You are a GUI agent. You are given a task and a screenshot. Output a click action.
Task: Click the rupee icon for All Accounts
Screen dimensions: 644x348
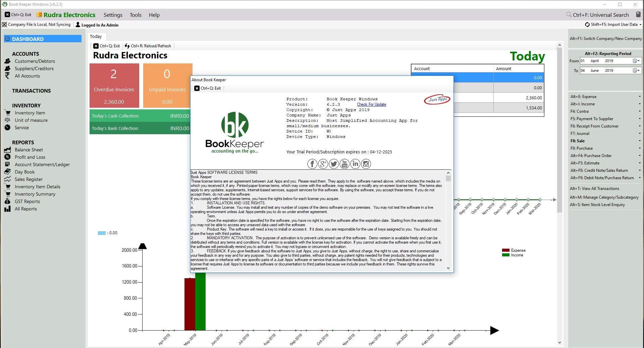coord(7,76)
